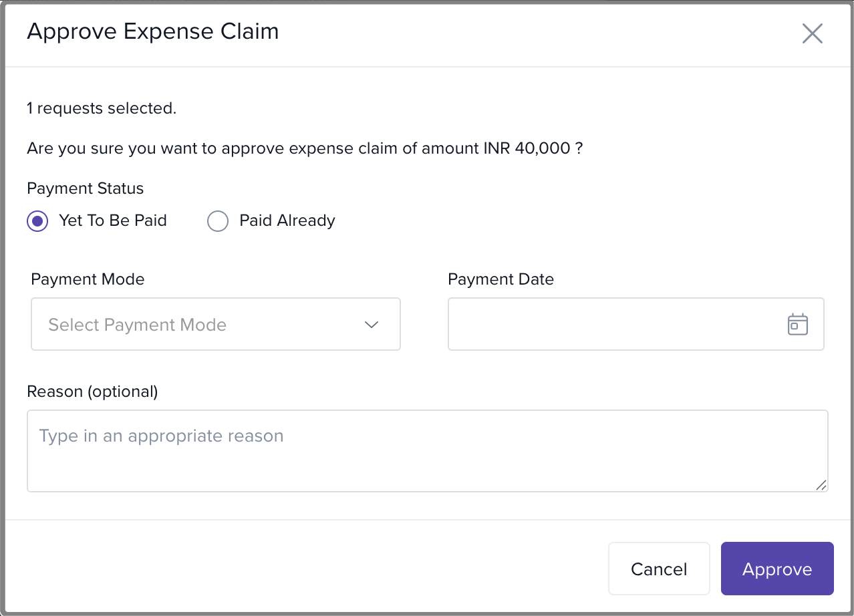This screenshot has height=616, width=854.
Task: Click the Payment Status heading
Action: (85, 188)
